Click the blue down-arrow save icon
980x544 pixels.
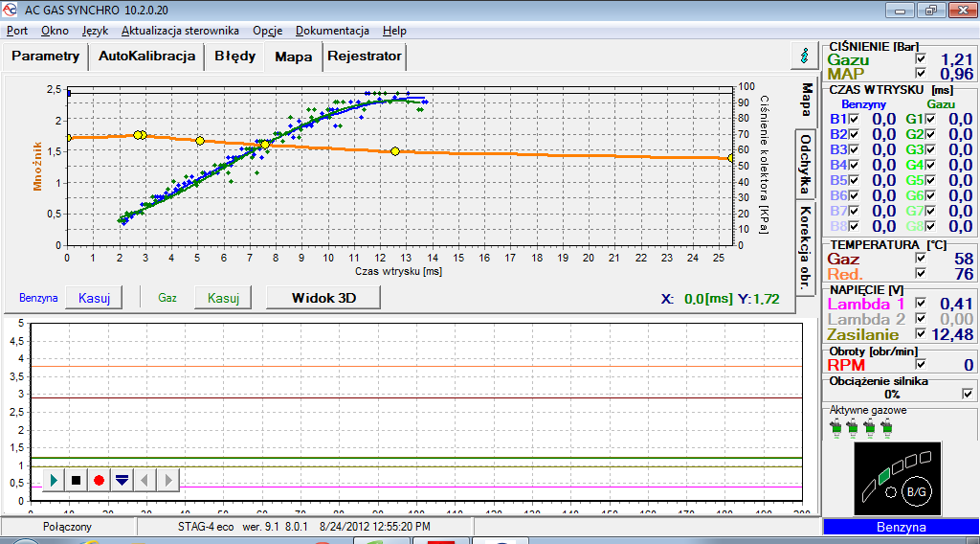tap(122, 480)
